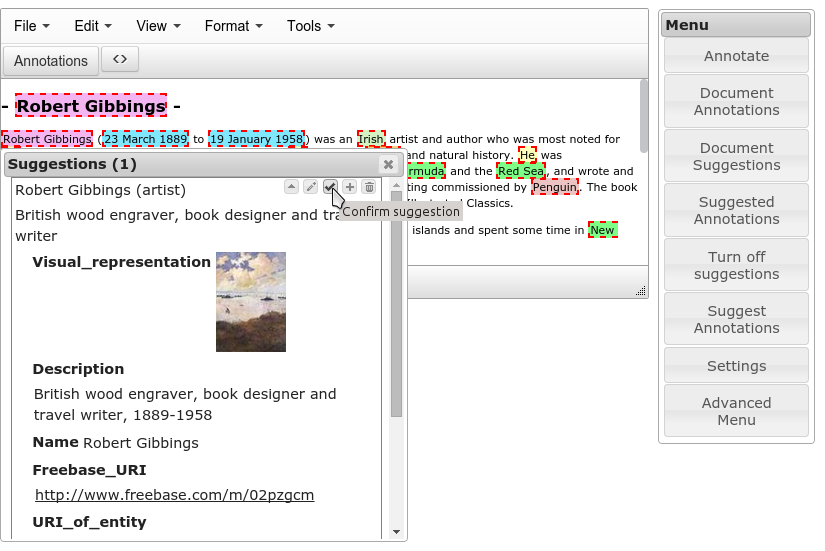Viewport: 825px width, 551px height.
Task: Click the green New annotation
Action: 602,230
